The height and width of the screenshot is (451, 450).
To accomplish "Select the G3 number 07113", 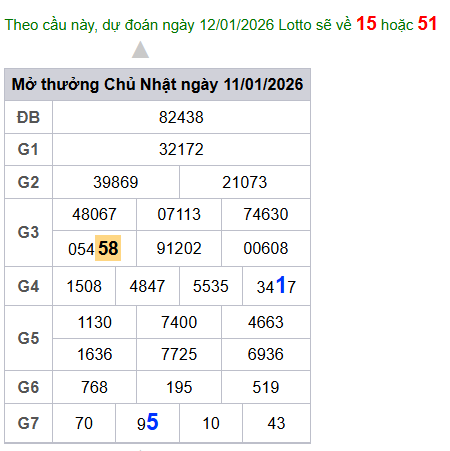I will pos(179,214).
